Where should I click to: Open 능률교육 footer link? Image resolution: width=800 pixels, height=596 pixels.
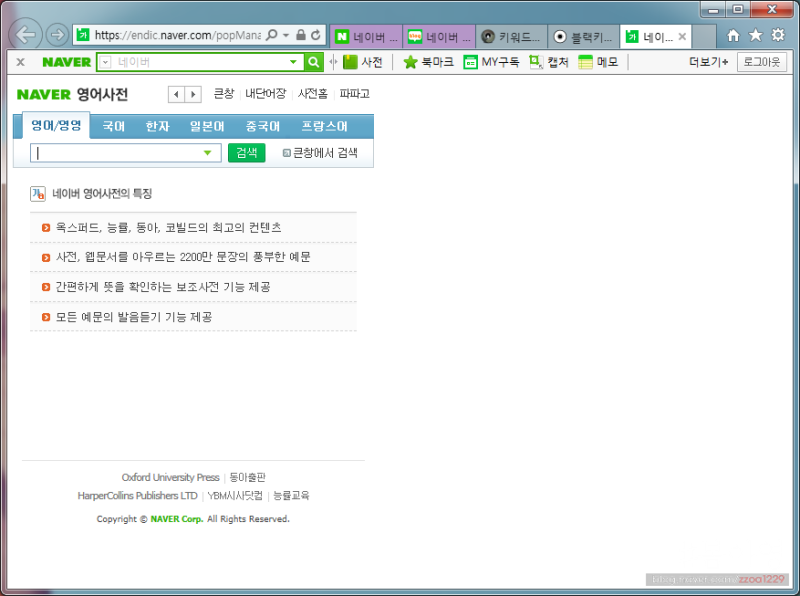click(x=291, y=495)
